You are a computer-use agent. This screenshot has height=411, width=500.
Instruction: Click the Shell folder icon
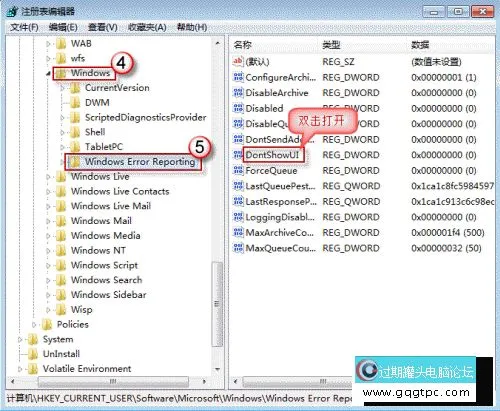coord(75,132)
